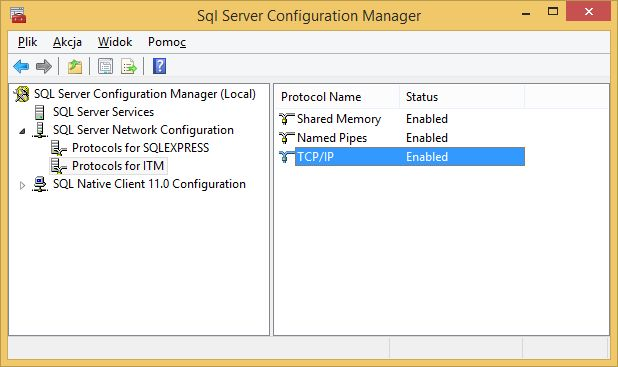The image size is (618, 367).
Task: Click Enabled status of Shared Memory
Action: (x=427, y=119)
